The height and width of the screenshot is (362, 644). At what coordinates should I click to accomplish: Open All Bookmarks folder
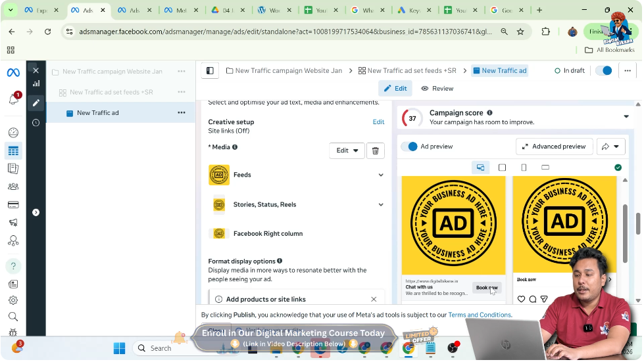[x=610, y=50]
